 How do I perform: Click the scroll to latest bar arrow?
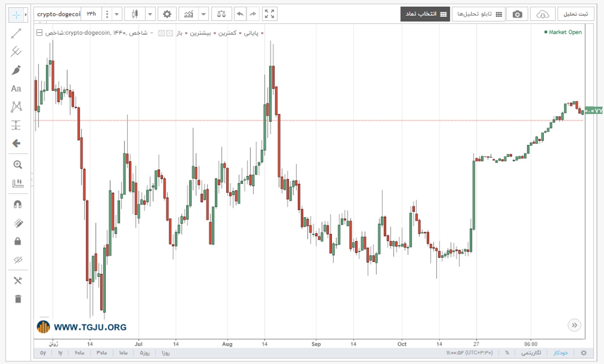[x=574, y=325]
